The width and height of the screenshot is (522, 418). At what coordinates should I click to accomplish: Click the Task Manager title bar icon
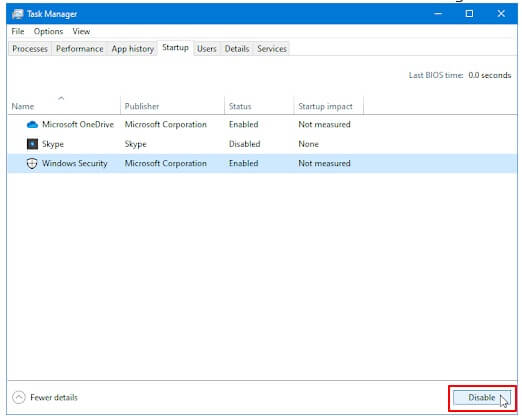coord(18,14)
